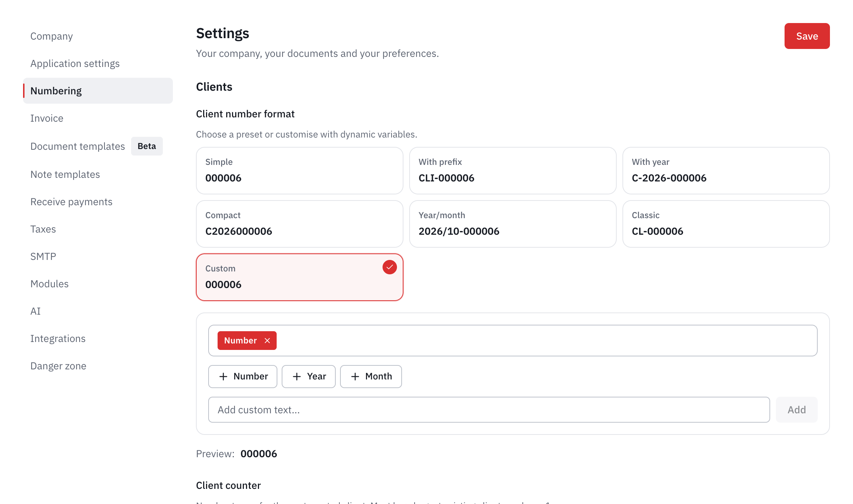Screen dimensions: 853x504
Task: Open the Numbering section
Action: pyautogui.click(x=98, y=91)
